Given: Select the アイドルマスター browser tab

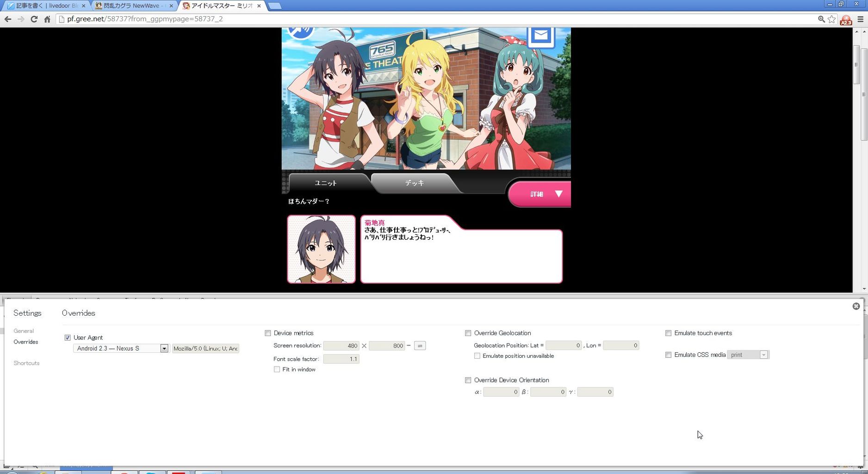Looking at the screenshot, I should pos(222,6).
